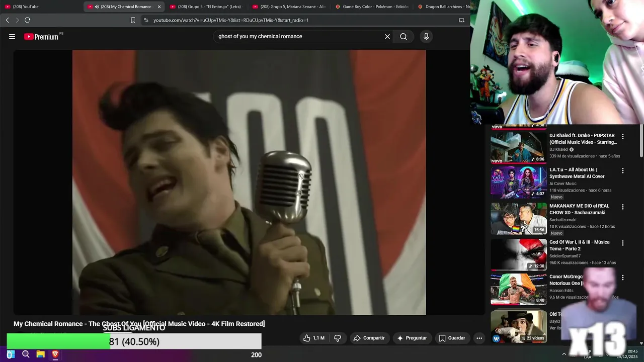Switch to Game Boy Color Pokémon tab

tap(371, 7)
